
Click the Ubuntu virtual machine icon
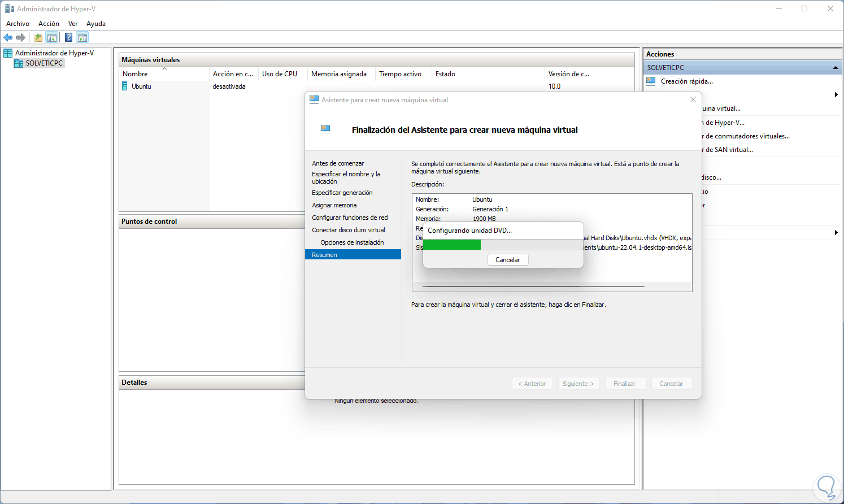125,86
